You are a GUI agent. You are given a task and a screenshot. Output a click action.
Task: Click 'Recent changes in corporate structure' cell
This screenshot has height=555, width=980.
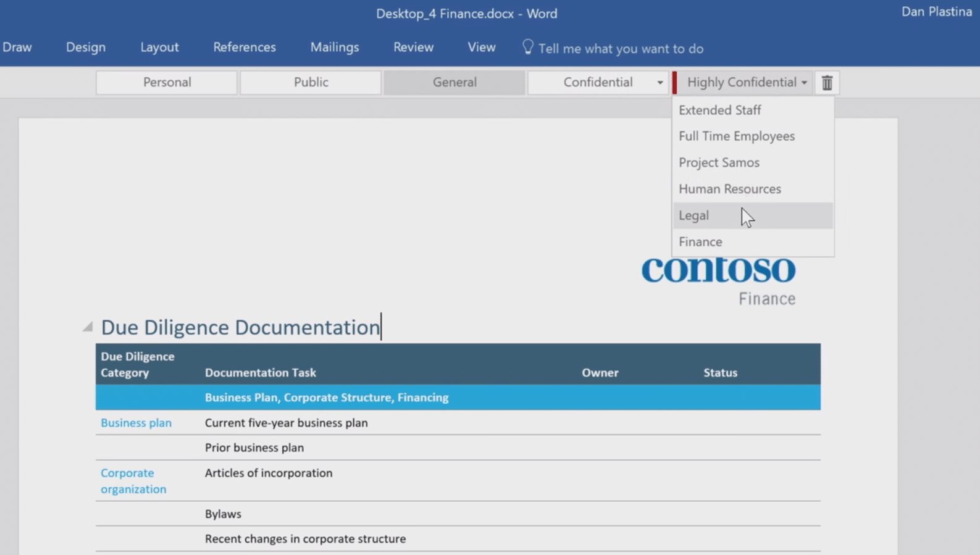(305, 539)
